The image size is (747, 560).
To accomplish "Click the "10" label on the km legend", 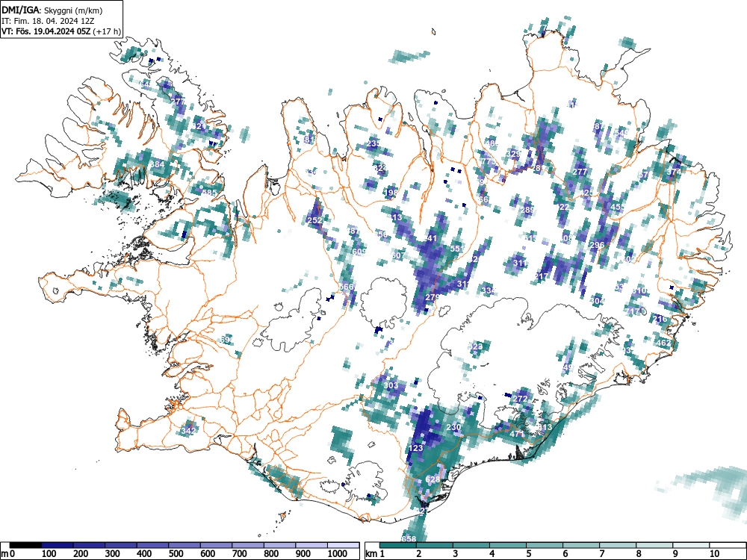I will coord(713,554).
